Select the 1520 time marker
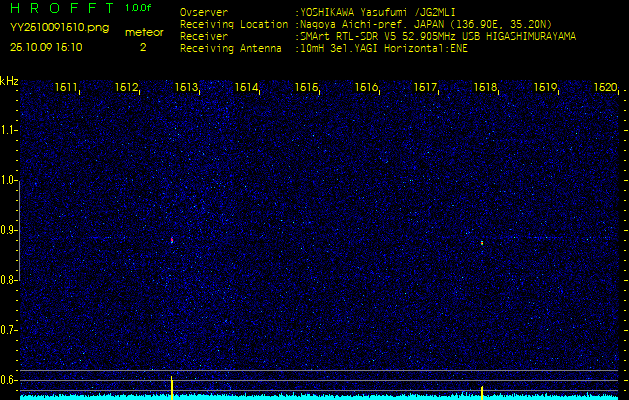 click(605, 88)
